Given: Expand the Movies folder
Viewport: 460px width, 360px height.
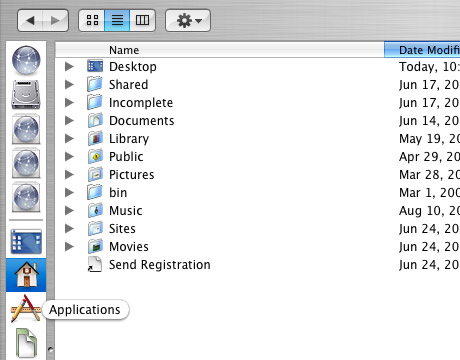Looking at the screenshot, I should [69, 246].
